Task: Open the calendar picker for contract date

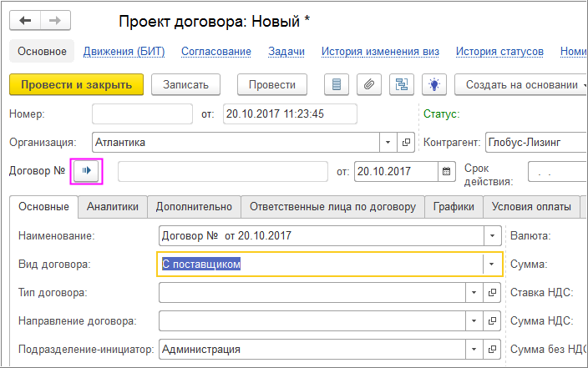Action: pyautogui.click(x=447, y=171)
